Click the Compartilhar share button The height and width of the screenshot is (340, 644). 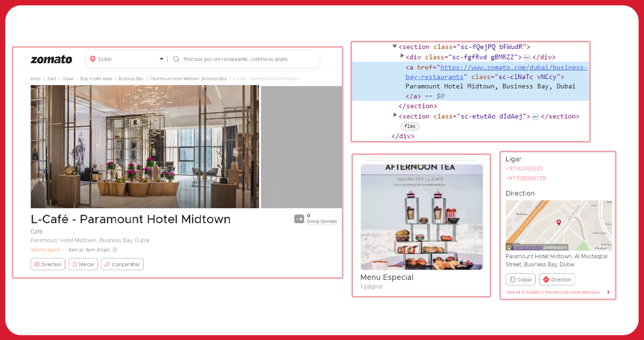[122, 264]
